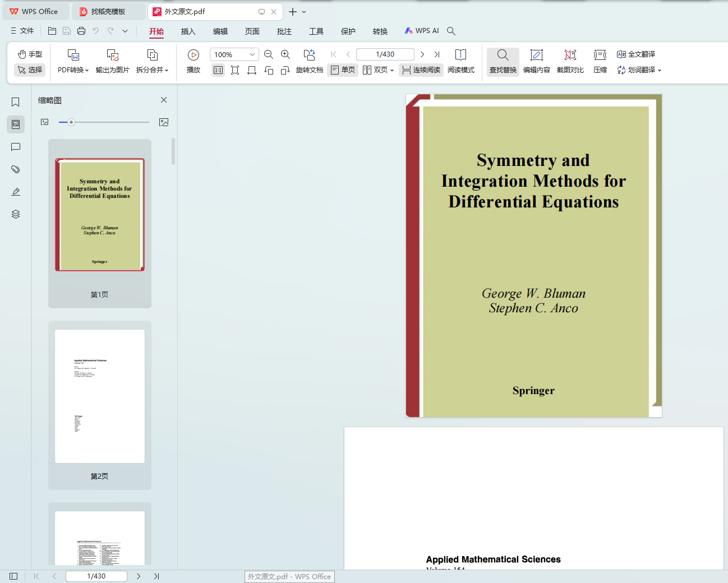Switch to Double Page (双页) view
Screen dimensions: 728x583
[x=375, y=70]
